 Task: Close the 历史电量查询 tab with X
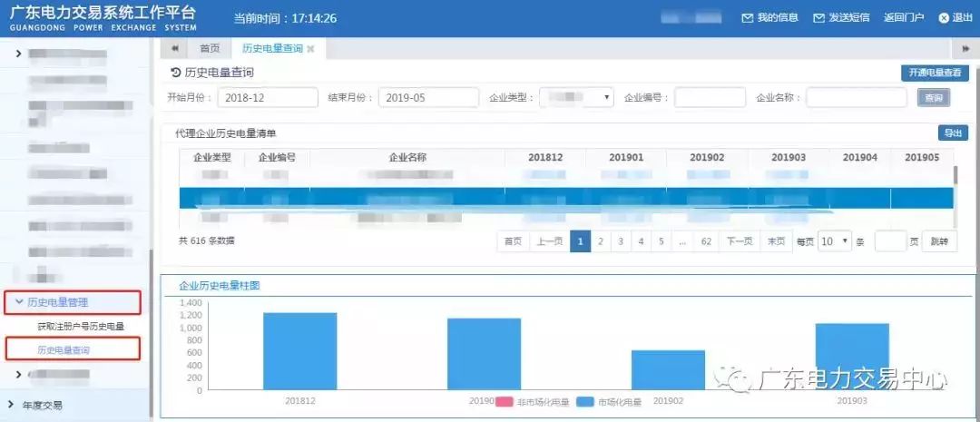tap(311, 49)
